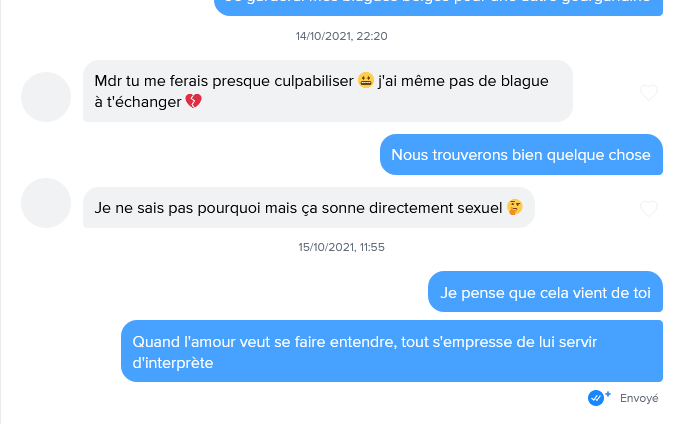Screen dimensions: 682x424
Task: Select the 'Nous trouverons bien quelque chose' bubble
Action: point(520,155)
